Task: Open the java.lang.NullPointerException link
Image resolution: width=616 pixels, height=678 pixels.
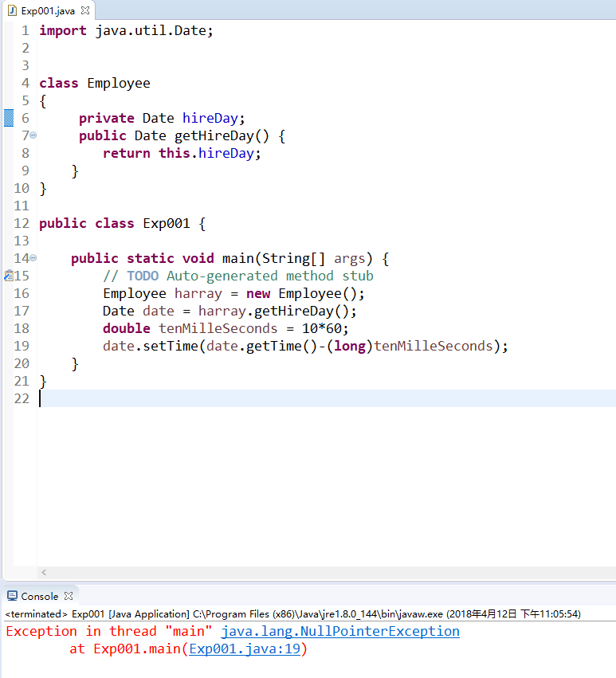Action: (x=340, y=631)
